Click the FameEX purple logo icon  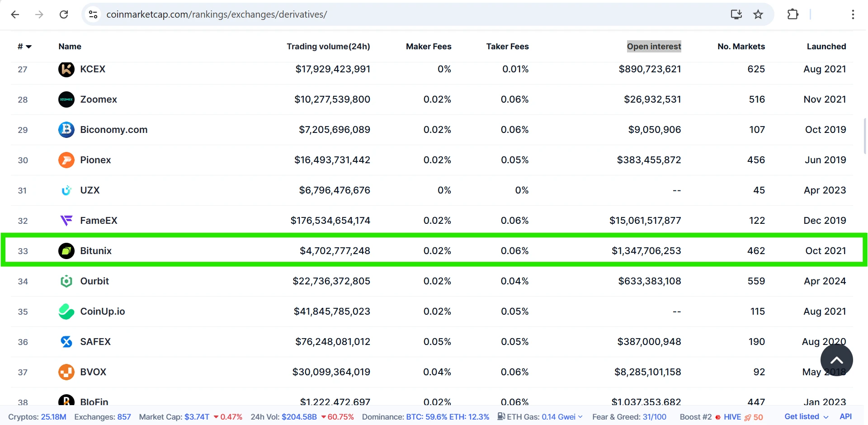click(66, 221)
